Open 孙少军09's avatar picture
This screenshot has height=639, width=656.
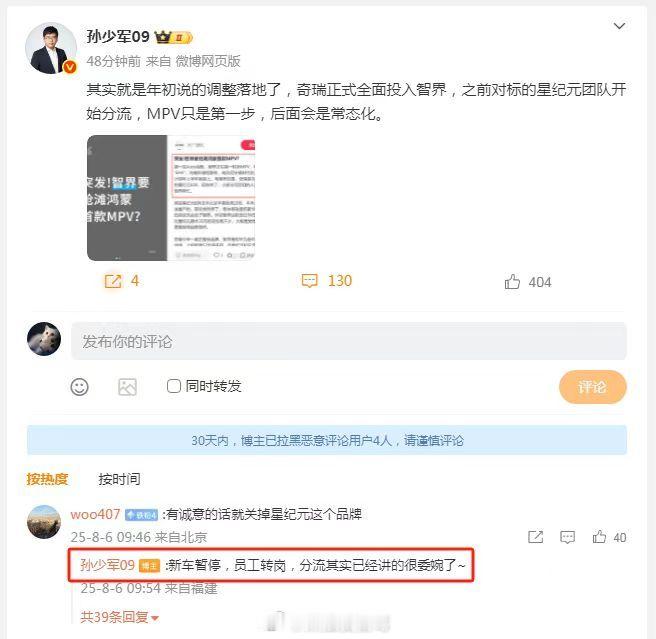coord(51,48)
